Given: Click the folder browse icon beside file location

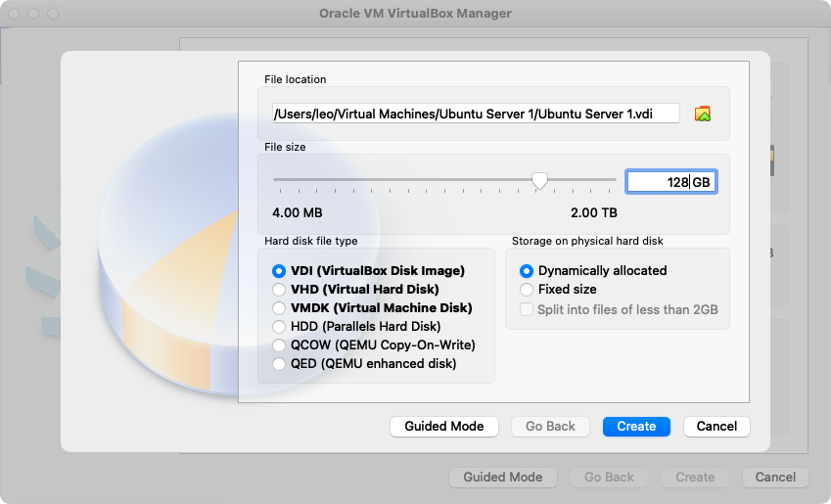Looking at the screenshot, I should click(702, 115).
